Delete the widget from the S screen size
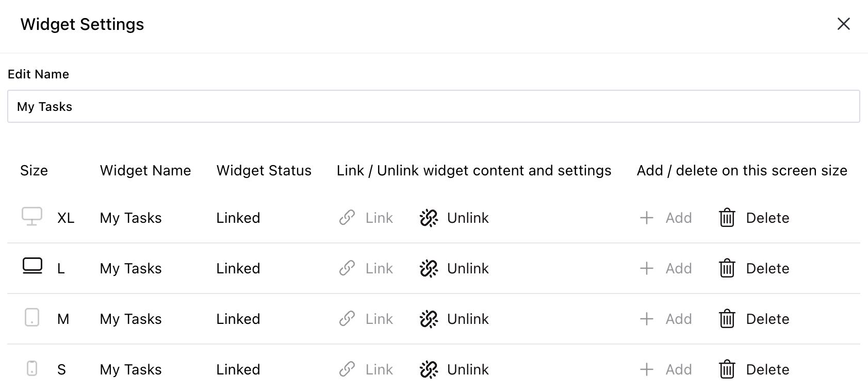This screenshot has width=868, height=392. click(x=753, y=369)
